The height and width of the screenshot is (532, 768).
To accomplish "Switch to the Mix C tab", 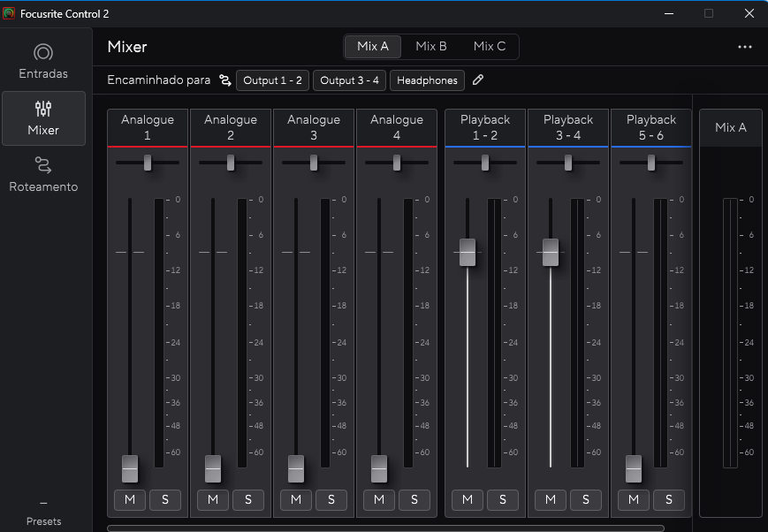I will click(490, 47).
